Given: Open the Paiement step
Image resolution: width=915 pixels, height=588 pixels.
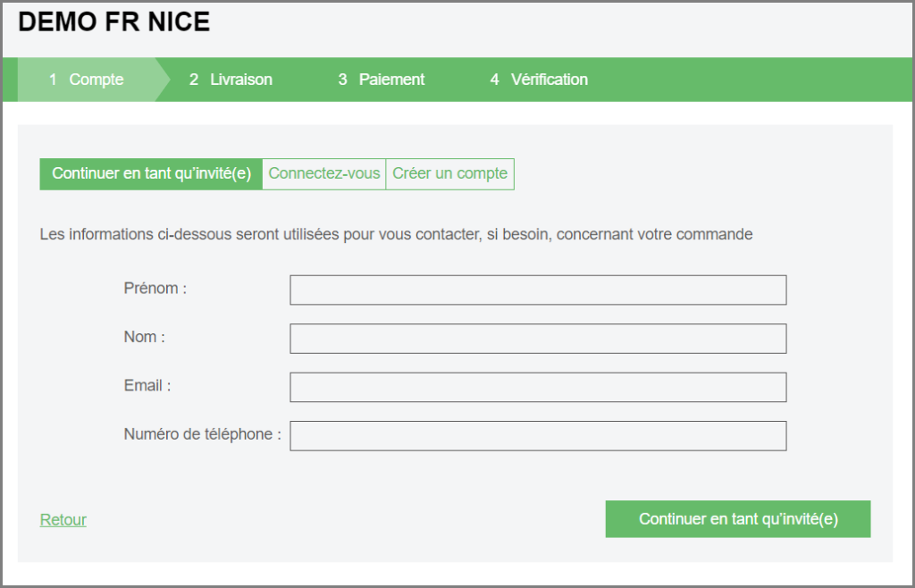Looking at the screenshot, I should pos(381,80).
